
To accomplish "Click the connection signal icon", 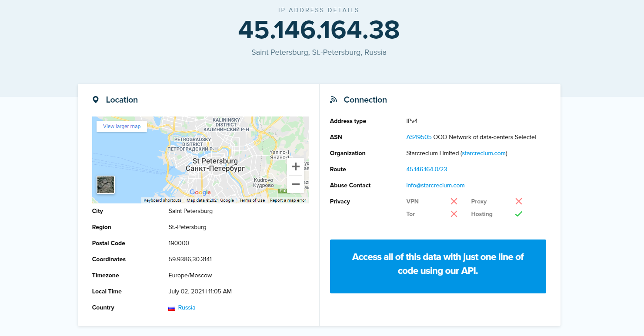I will point(334,100).
